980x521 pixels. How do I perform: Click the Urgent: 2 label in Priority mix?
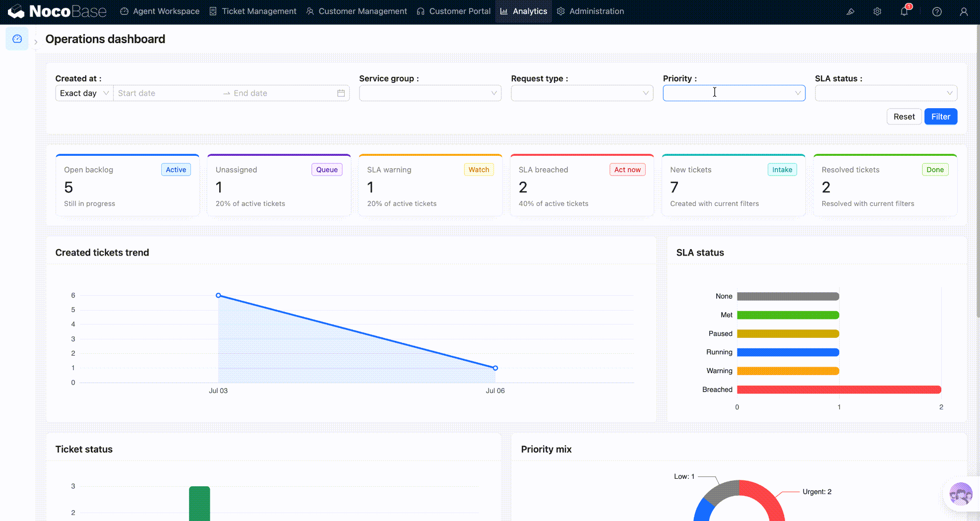coord(817,492)
